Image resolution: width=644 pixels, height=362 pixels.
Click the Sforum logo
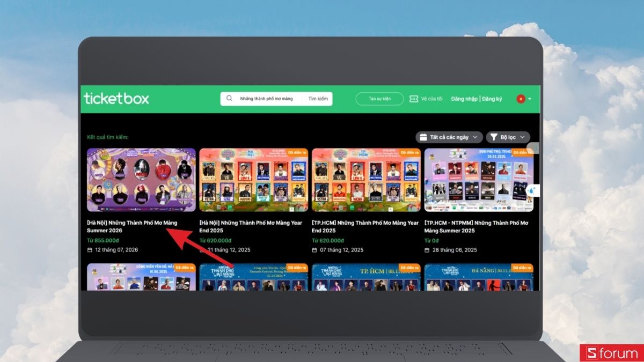(609, 353)
